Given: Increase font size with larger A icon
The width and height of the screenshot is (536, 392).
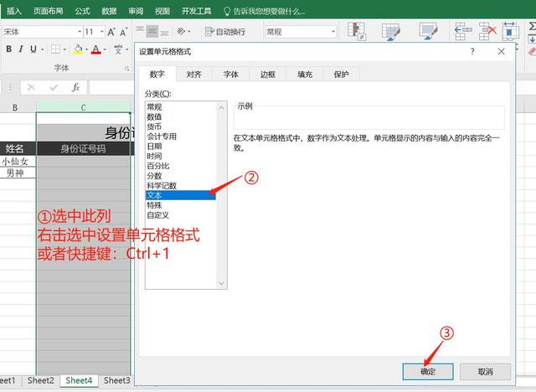Looking at the screenshot, I should tap(111, 32).
